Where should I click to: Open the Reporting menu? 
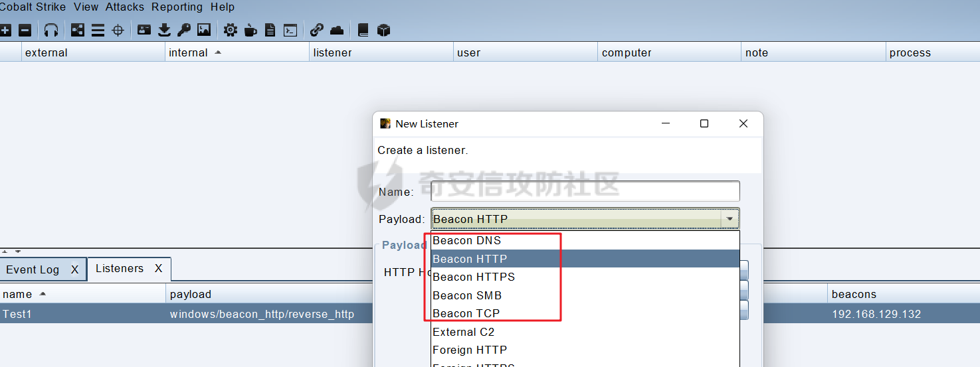[x=177, y=7]
